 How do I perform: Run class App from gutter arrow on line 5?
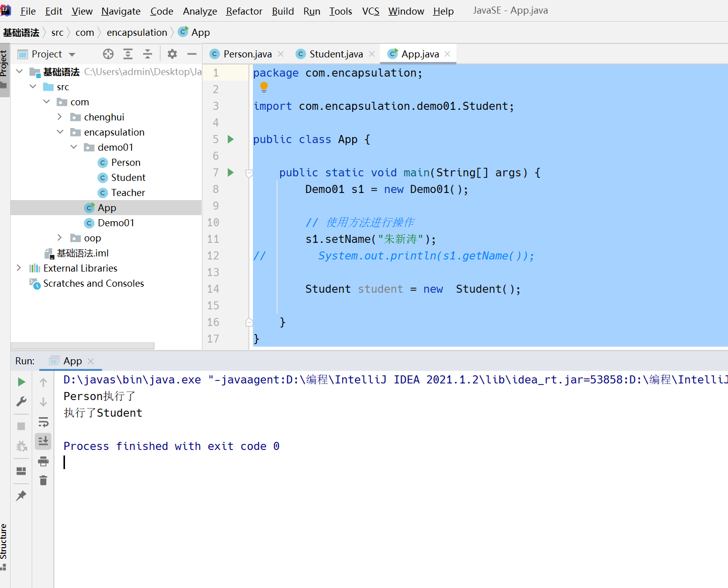click(231, 139)
